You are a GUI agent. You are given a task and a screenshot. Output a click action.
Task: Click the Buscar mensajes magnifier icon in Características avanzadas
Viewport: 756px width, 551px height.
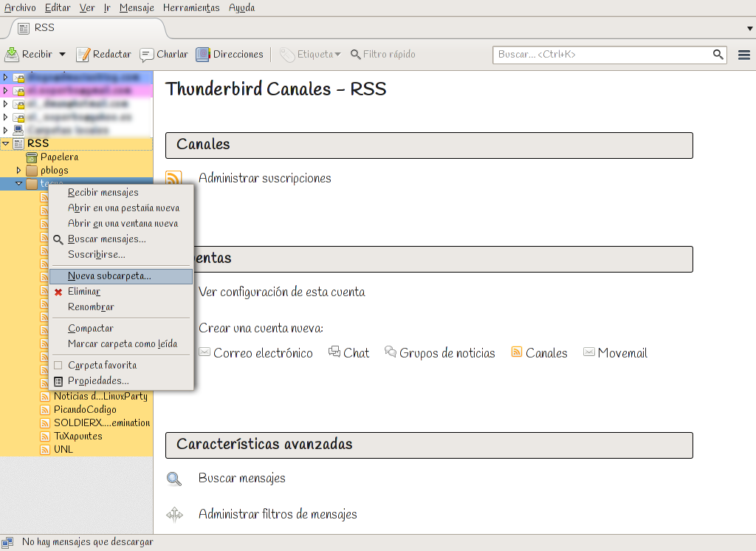click(x=174, y=479)
